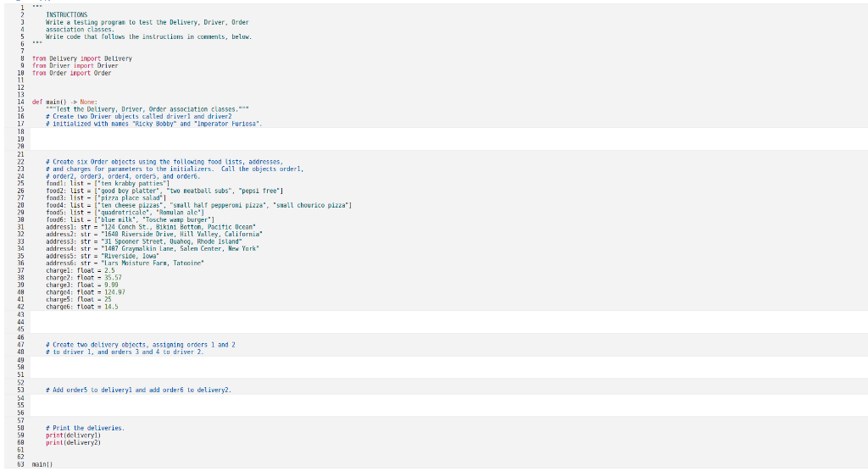The image size is (868, 471).
Task: Click the editable blank area below the charge6 line
Action: click(448, 322)
